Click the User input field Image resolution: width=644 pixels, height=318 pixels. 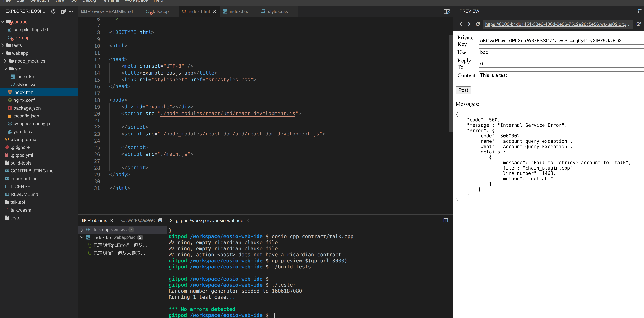[x=561, y=52]
